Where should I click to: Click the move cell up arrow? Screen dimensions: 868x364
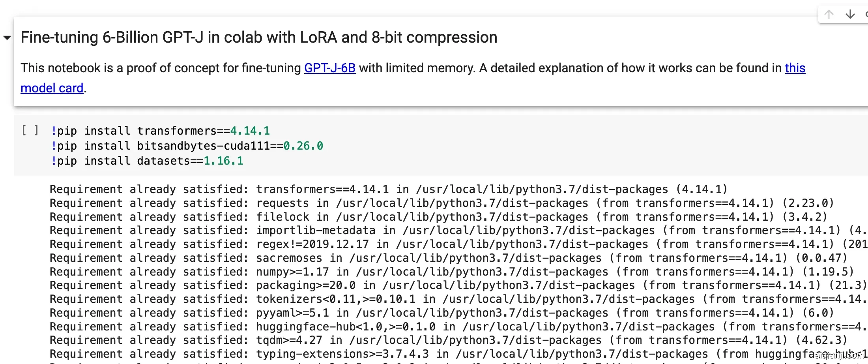(x=829, y=15)
